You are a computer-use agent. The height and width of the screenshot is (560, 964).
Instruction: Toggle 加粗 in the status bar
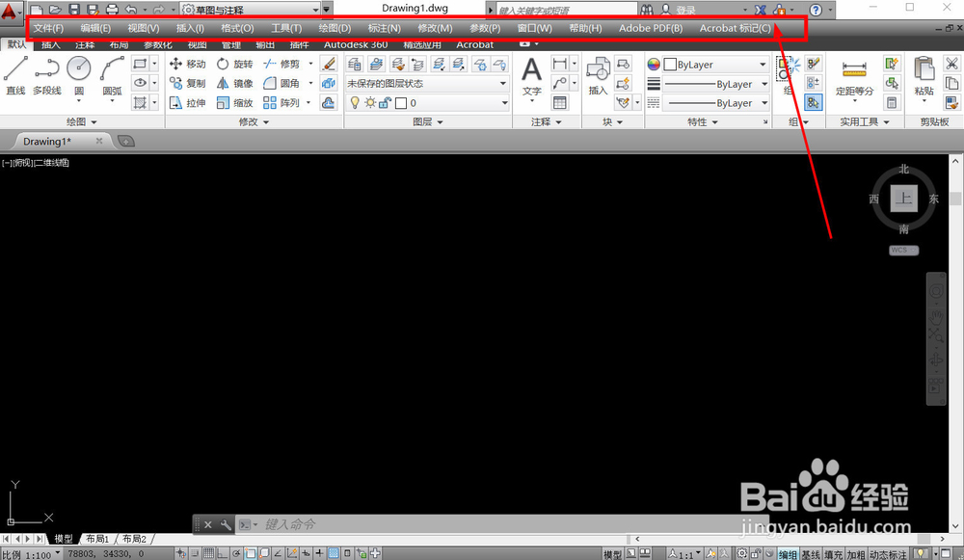coord(856,554)
